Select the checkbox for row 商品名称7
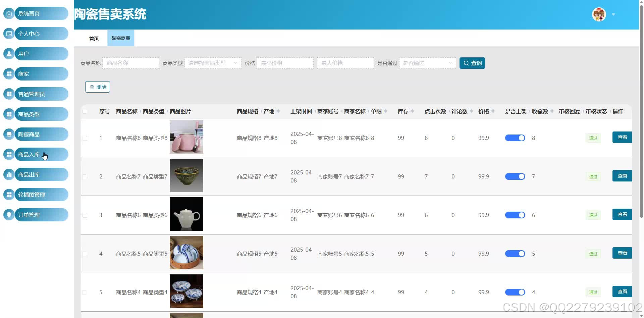The width and height of the screenshot is (644, 318). 85,176
